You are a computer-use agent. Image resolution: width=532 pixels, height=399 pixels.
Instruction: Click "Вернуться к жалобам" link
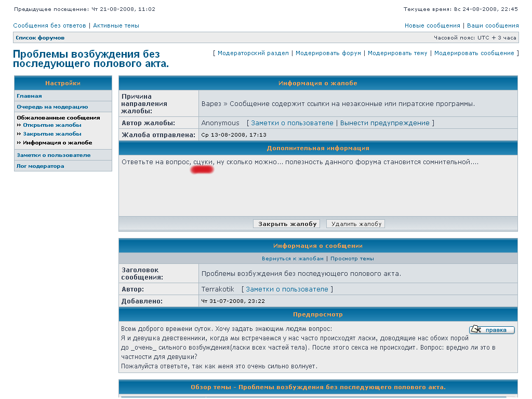coord(293,259)
